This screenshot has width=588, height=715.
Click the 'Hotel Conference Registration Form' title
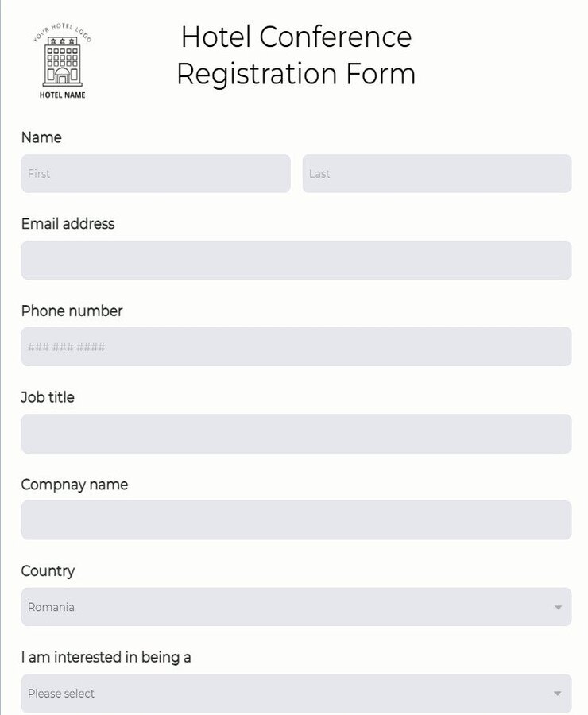297,55
